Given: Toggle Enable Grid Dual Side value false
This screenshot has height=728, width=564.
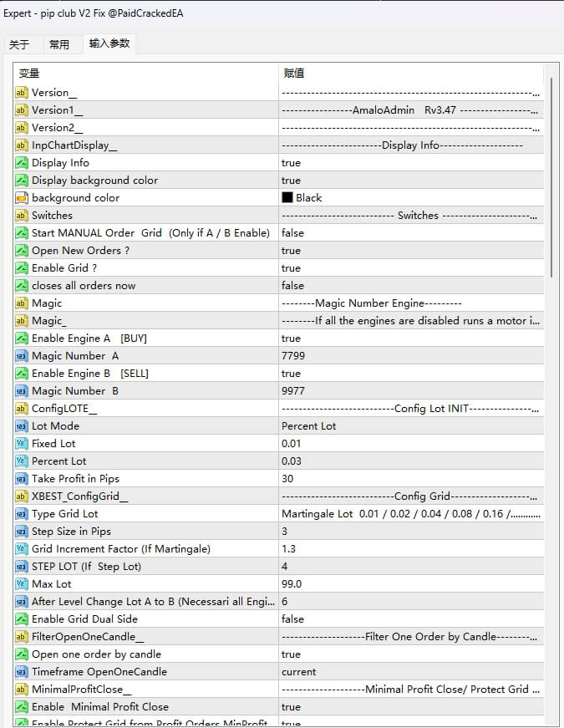Looking at the screenshot, I should coord(411,619).
